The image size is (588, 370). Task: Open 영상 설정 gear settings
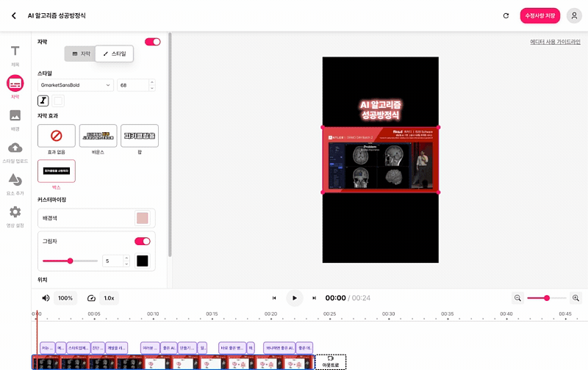pos(15,217)
